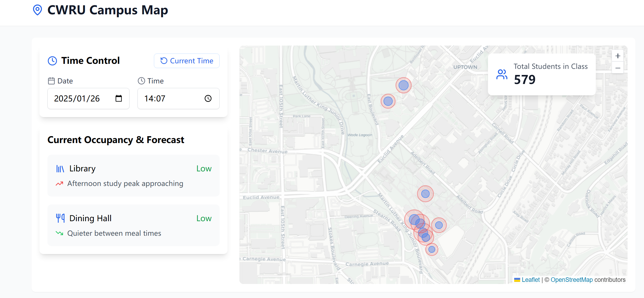Open the date picker on the date field
644x298 pixels.
click(118, 98)
